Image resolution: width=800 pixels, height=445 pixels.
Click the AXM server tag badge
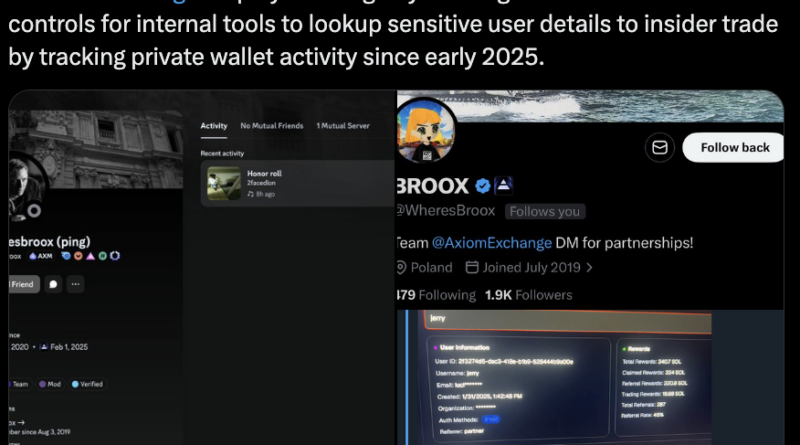click(41, 256)
